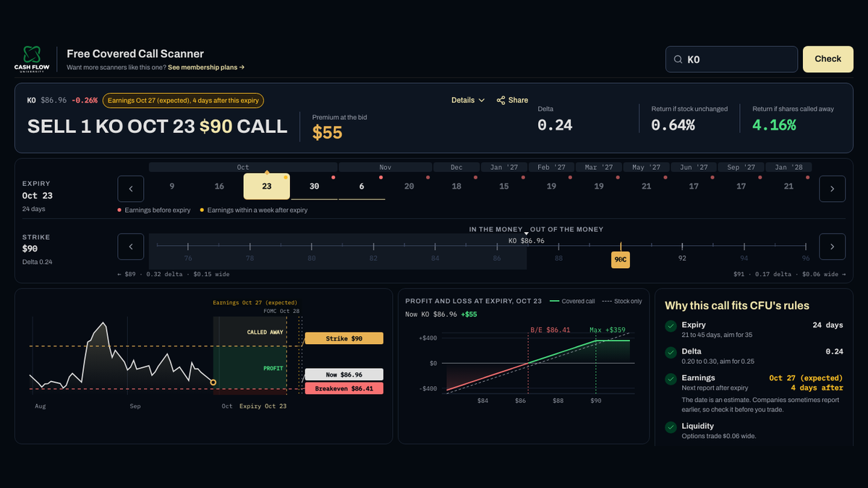The image size is (868, 488).
Task: Select the Feb '27 19 expiry
Action: 551,187
